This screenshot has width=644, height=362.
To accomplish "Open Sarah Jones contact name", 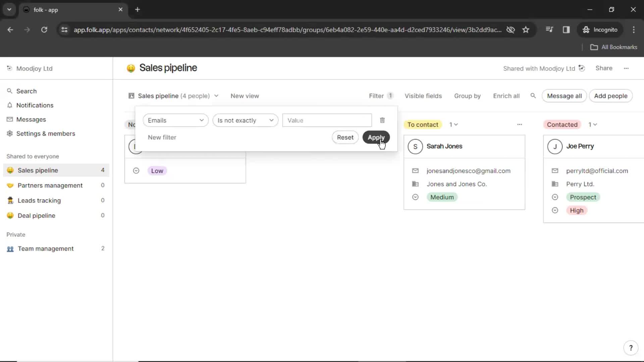I will pyautogui.click(x=444, y=146).
